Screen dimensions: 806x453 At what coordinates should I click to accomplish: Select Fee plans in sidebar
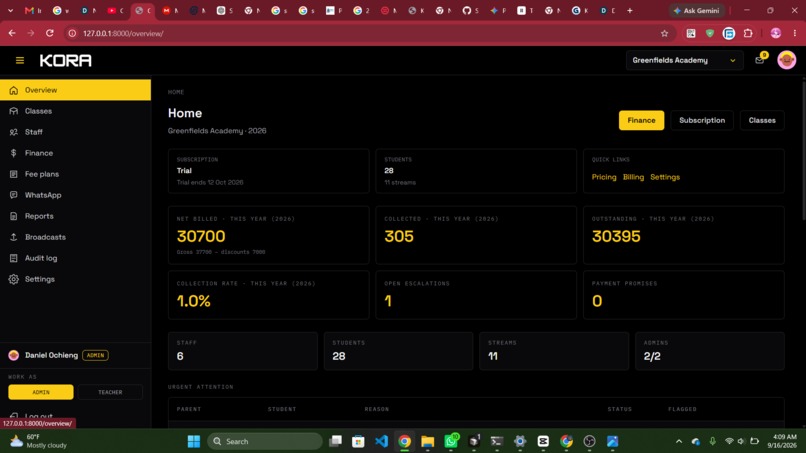[x=75, y=174]
